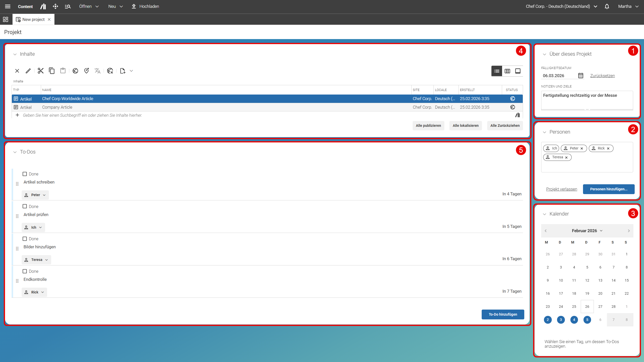This screenshot has width=644, height=362.
Task: Click the content search input field
Action: tap(267, 115)
